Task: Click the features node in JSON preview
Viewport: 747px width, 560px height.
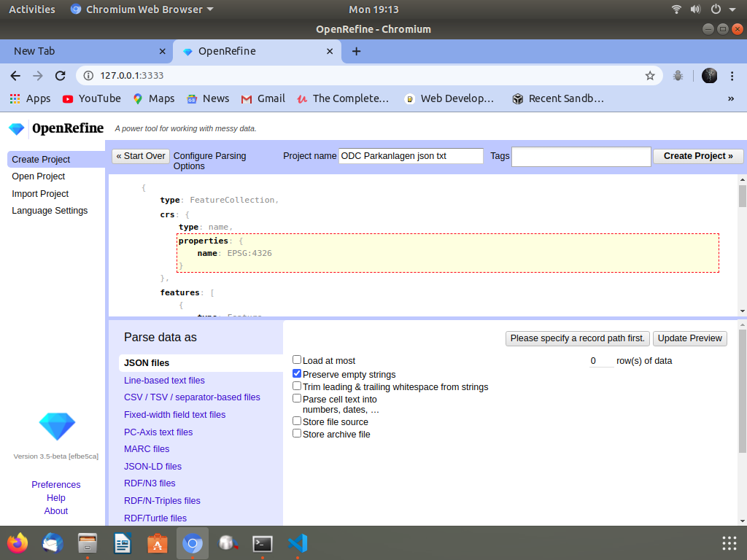Action: pos(179,292)
